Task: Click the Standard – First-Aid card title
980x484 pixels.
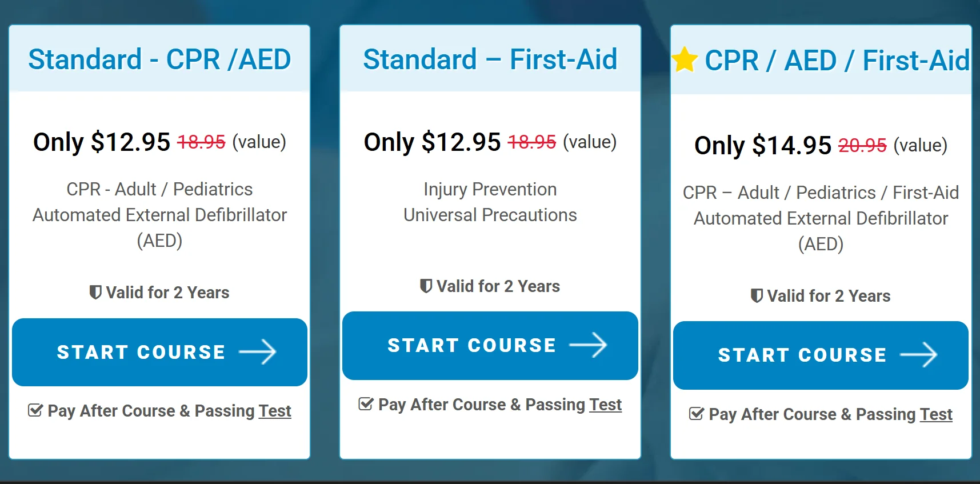Action: (490, 59)
